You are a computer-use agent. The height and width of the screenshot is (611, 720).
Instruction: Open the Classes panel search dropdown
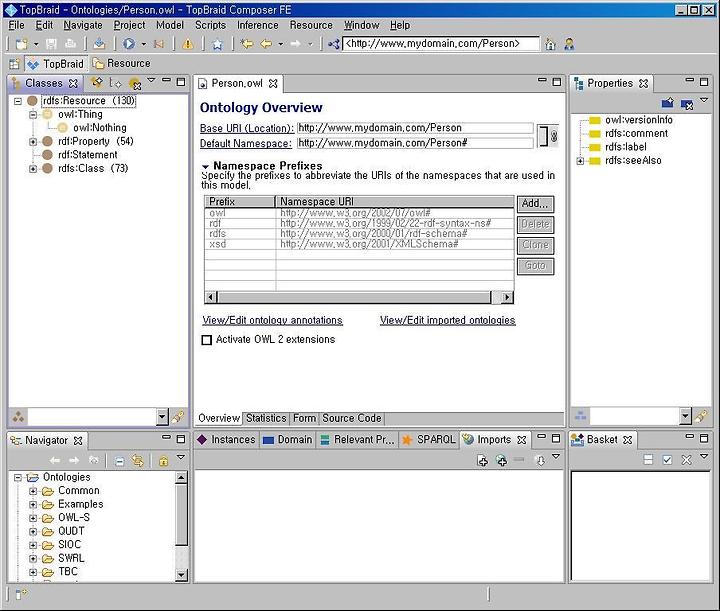point(162,416)
